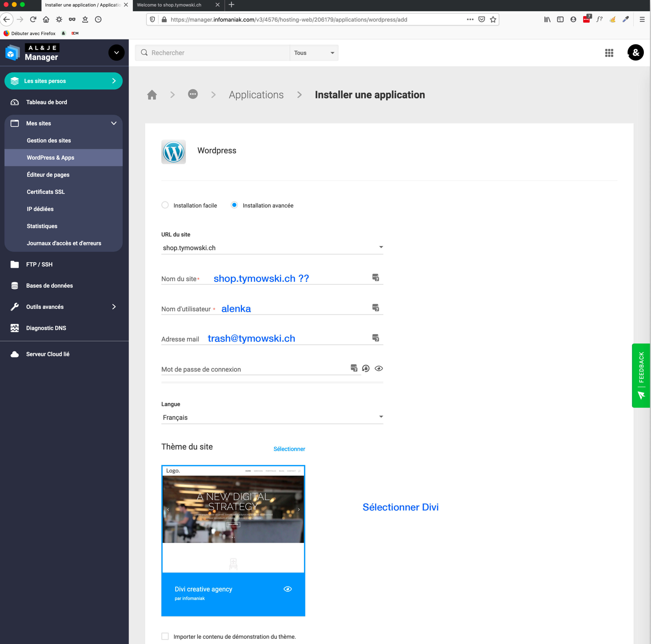Preview the Divi creative agency theme

point(287,589)
